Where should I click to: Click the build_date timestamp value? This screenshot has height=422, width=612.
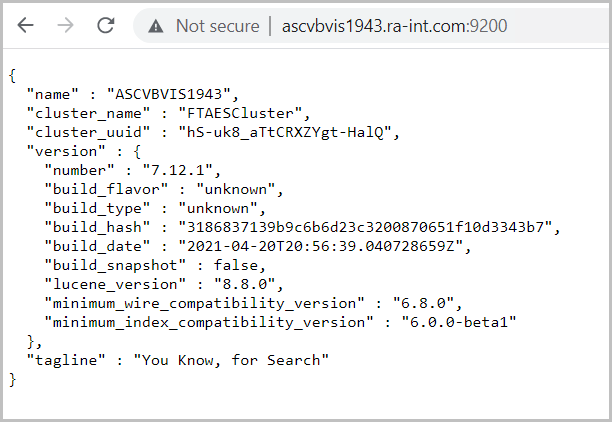[321, 246]
